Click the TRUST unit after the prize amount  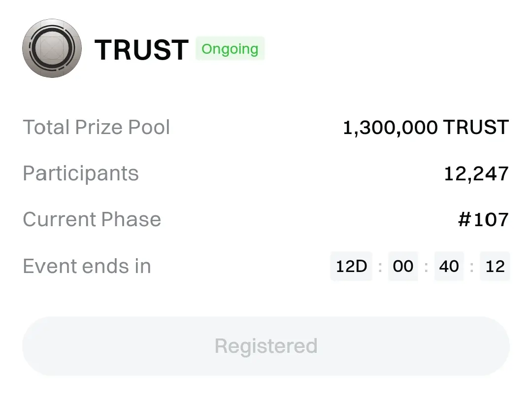point(476,128)
